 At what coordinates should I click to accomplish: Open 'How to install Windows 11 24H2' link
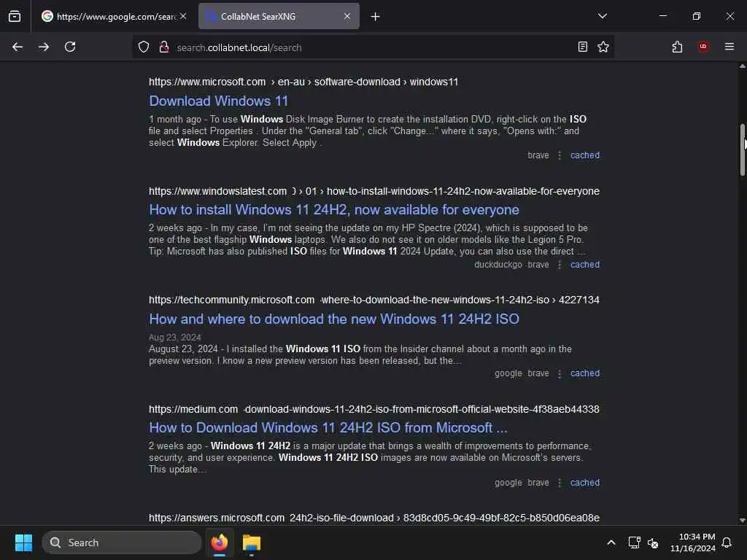point(334,209)
